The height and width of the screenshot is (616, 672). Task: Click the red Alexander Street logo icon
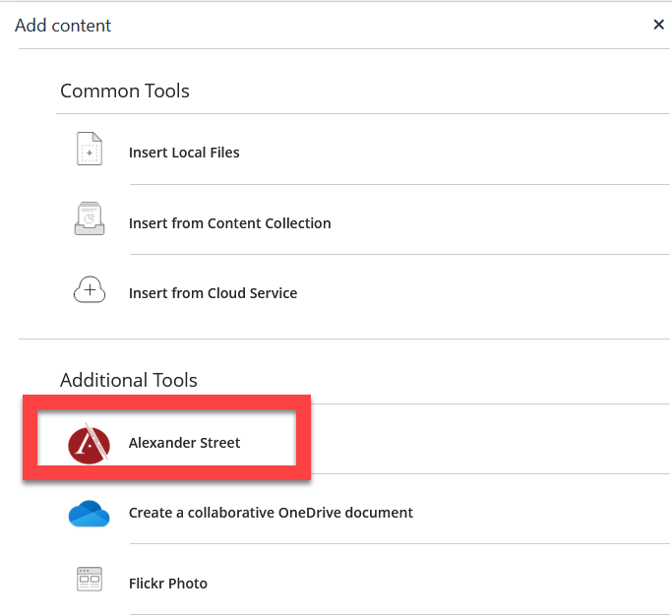(x=89, y=444)
